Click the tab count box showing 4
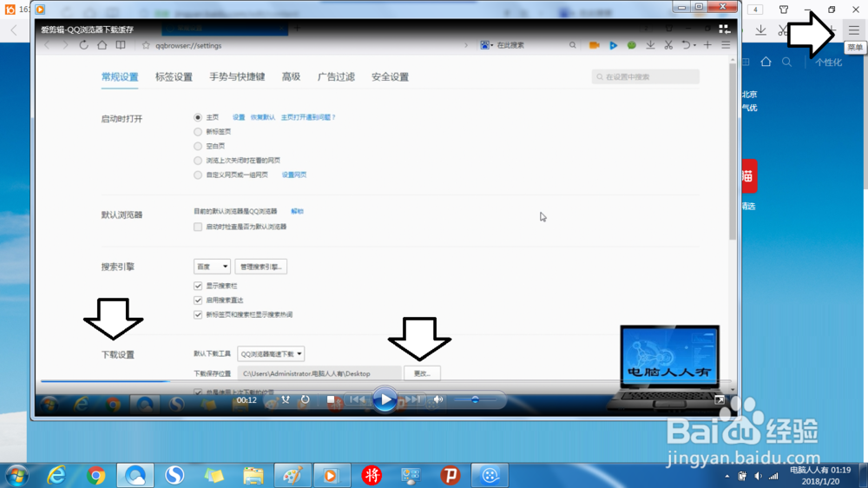The image size is (868, 488). (x=755, y=10)
